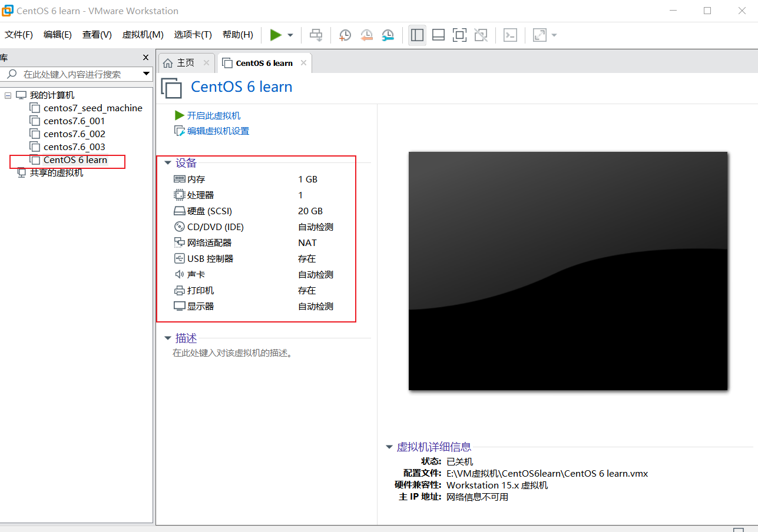
Task: Revert to snapshot toolbar icon
Action: [x=366, y=35]
